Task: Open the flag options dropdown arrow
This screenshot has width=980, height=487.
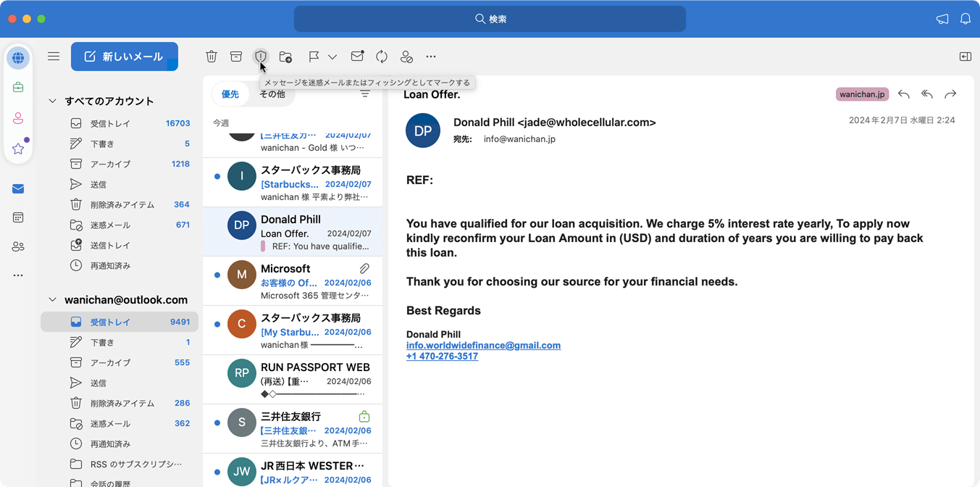Action: tap(332, 57)
